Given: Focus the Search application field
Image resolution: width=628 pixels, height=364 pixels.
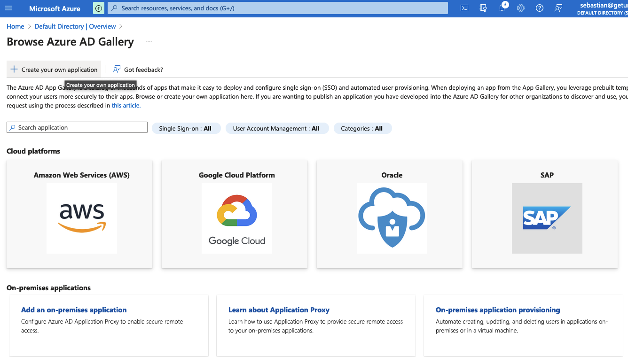Looking at the screenshot, I should tap(80, 128).
